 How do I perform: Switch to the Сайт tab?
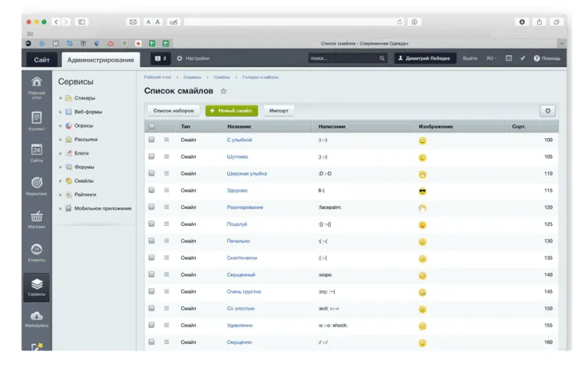(42, 60)
